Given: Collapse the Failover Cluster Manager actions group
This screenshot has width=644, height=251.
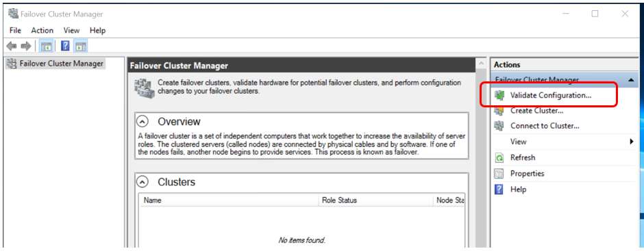Looking at the screenshot, I should [x=631, y=81].
